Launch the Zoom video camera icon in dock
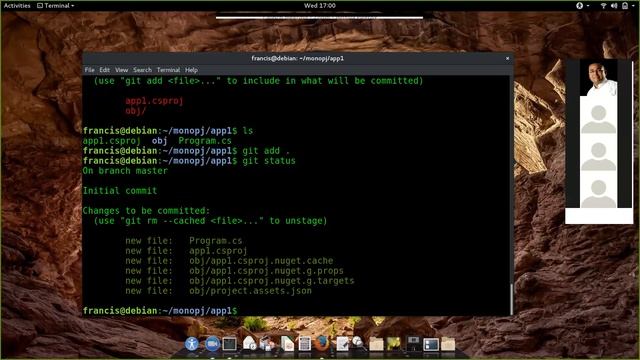 [x=212, y=344]
